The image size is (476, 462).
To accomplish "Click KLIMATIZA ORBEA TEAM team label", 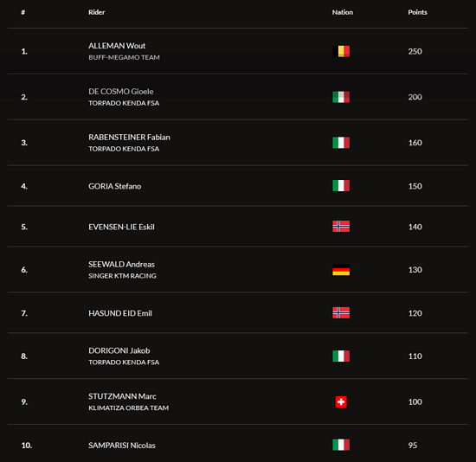I will [x=128, y=408].
